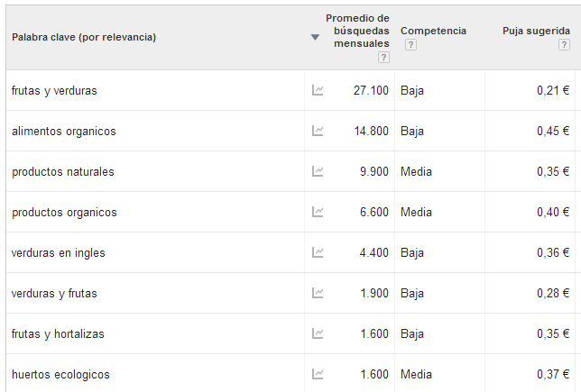
Task: Toggle sort arrow beside monthly searches column
Action: (315, 37)
